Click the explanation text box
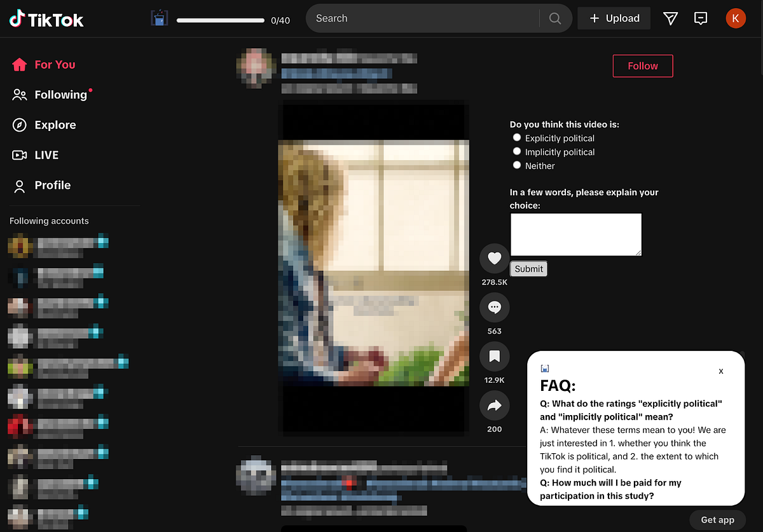Viewport: 763px width, 532px height. coord(575,235)
